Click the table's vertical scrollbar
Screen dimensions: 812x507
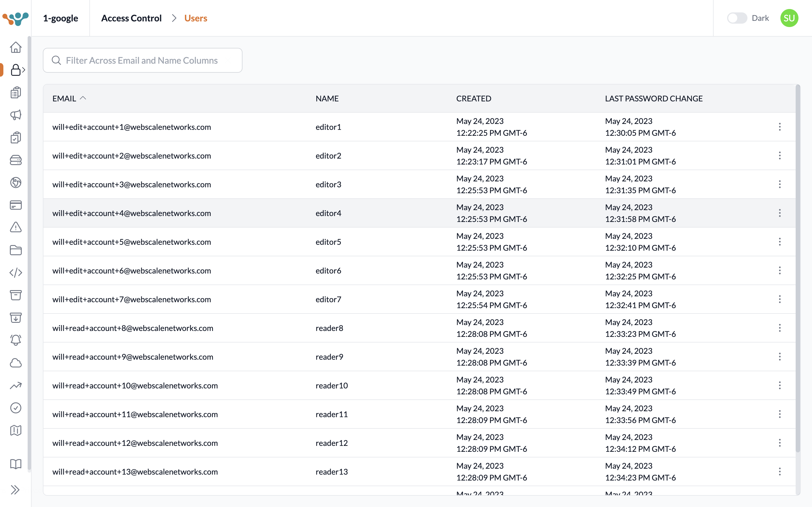point(798,268)
